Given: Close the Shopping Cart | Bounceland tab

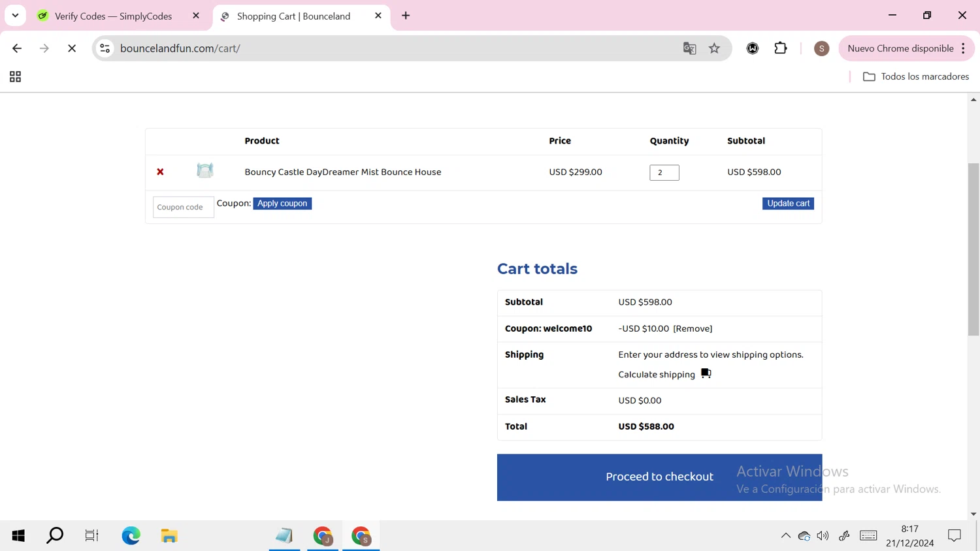Looking at the screenshot, I should [378, 16].
